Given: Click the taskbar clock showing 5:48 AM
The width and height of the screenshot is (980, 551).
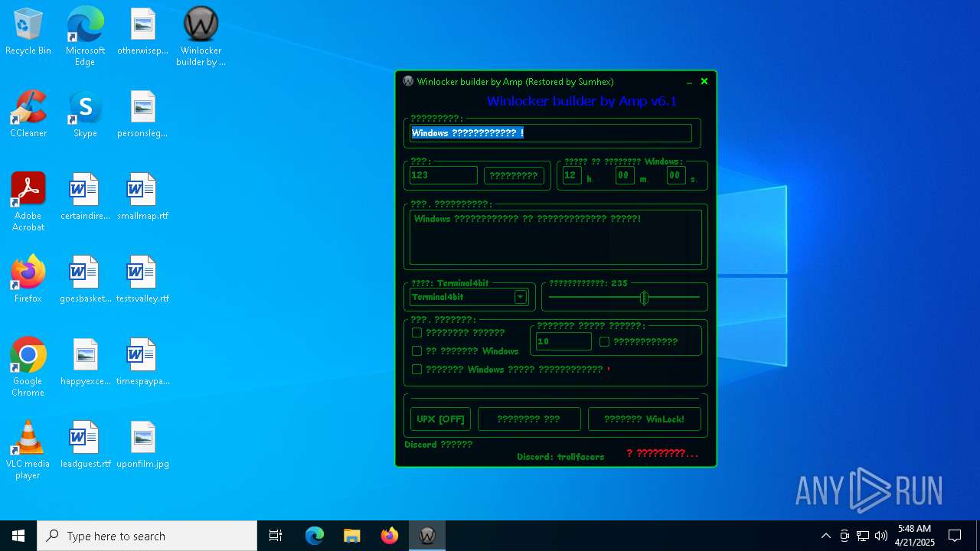Looking at the screenshot, I should pyautogui.click(x=915, y=536).
